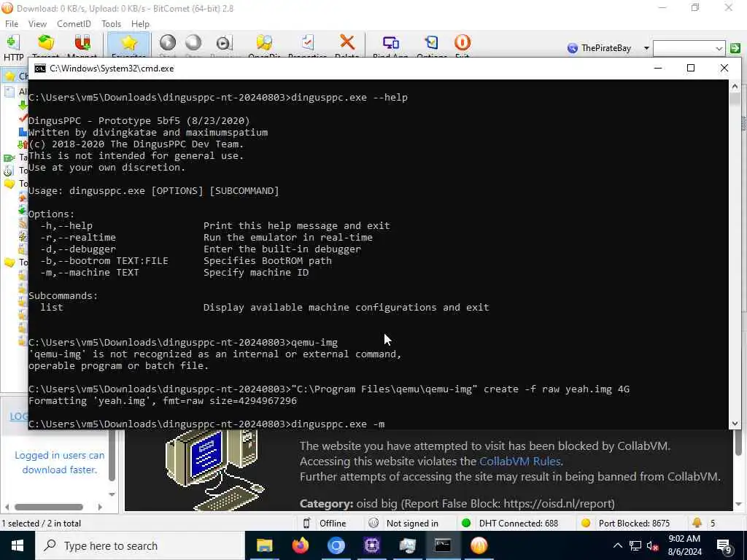Click cmd window scrollbar down arrow
Screen dimensions: 747x560
pos(735,424)
